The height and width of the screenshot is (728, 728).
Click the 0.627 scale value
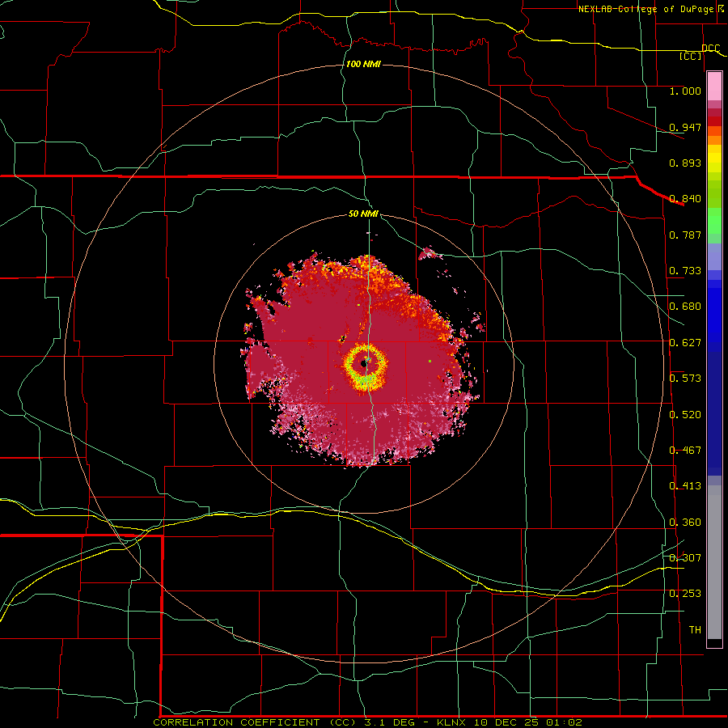coord(685,343)
